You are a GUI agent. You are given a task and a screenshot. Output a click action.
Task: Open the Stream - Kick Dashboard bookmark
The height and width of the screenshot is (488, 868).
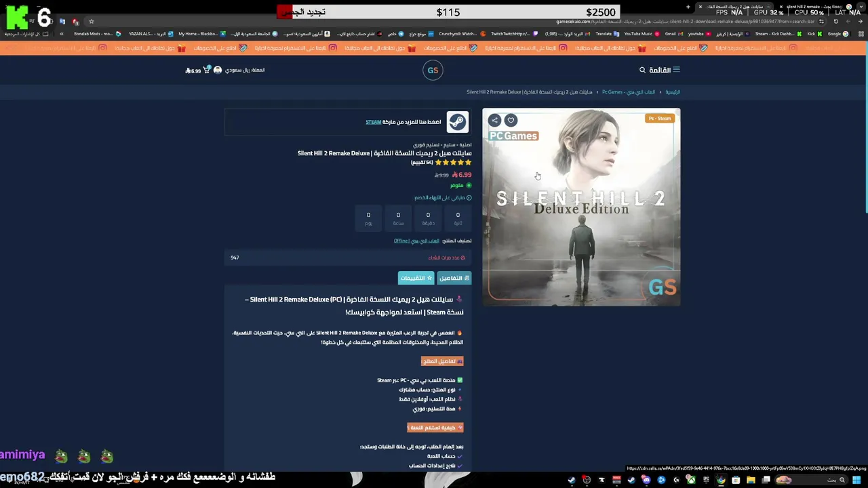click(x=778, y=34)
